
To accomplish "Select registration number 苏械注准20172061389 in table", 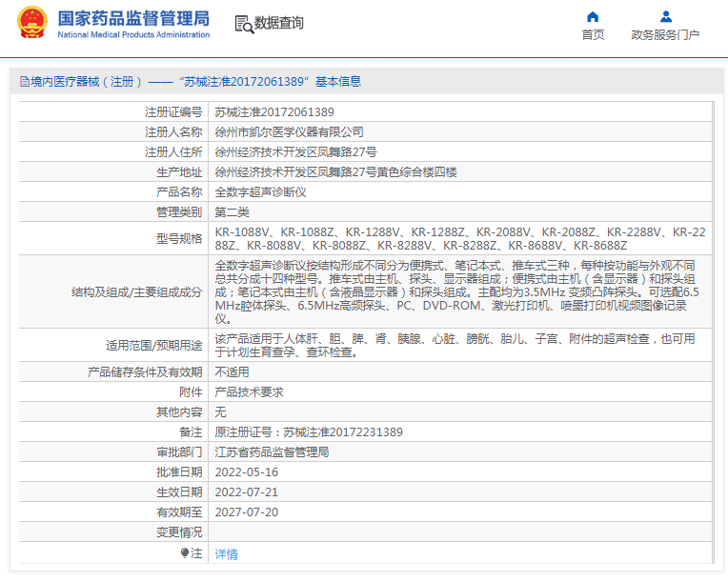I will [x=274, y=111].
